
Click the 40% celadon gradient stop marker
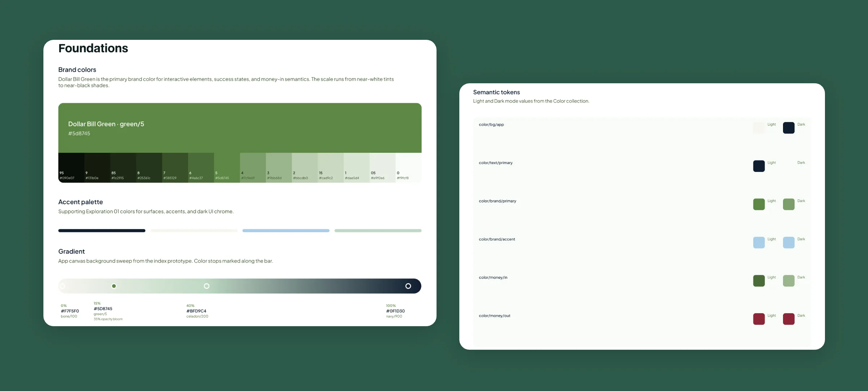(207, 286)
